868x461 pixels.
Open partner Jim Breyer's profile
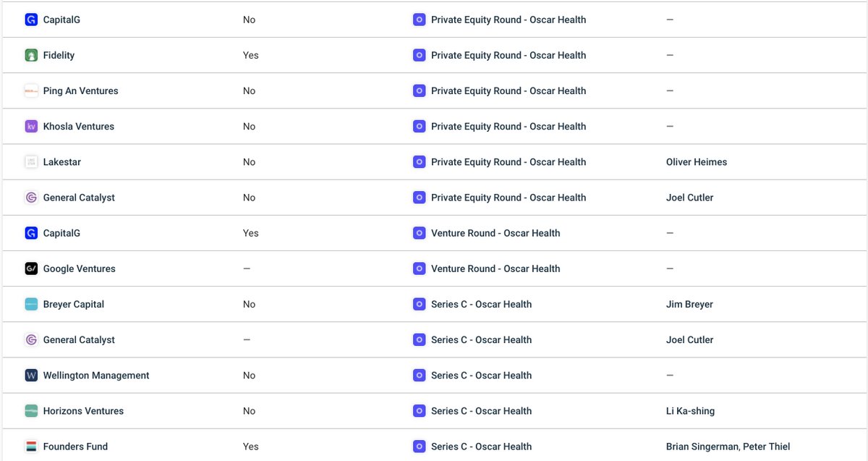pyautogui.click(x=689, y=304)
